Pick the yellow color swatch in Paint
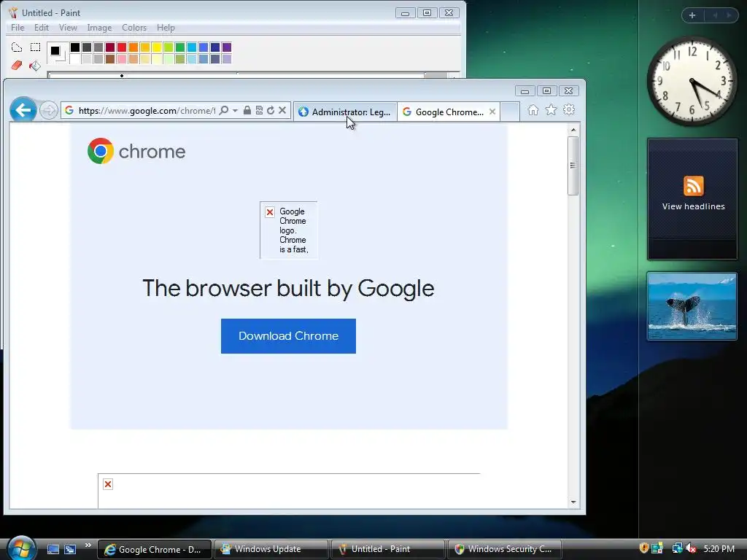This screenshot has height=560, width=747. (x=157, y=47)
